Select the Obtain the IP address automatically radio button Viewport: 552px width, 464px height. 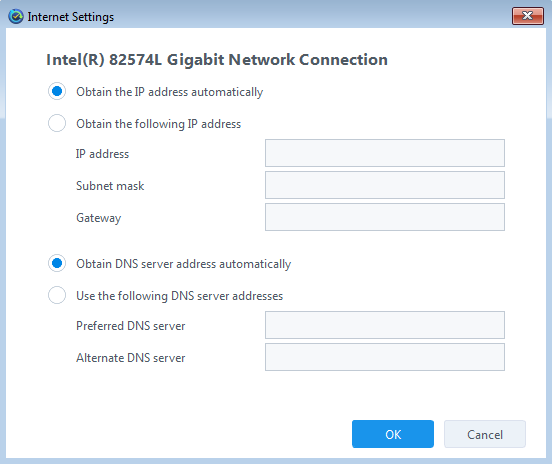pos(57,92)
